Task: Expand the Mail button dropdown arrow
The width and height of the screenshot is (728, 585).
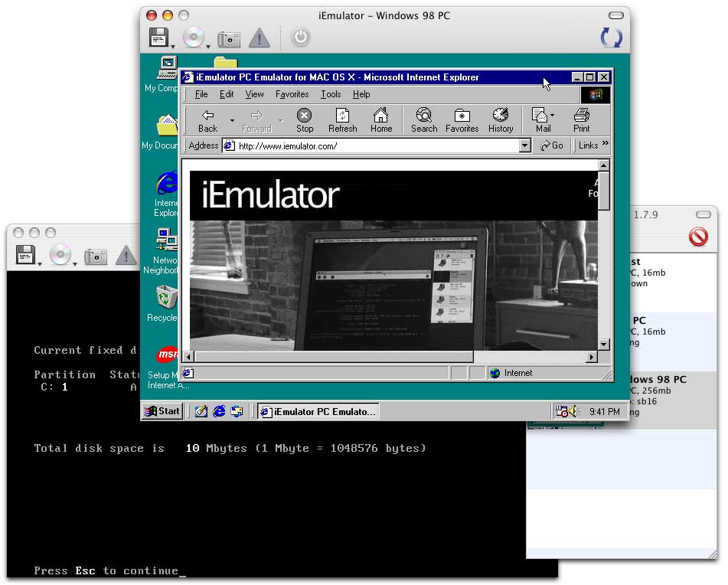Action: [x=552, y=115]
